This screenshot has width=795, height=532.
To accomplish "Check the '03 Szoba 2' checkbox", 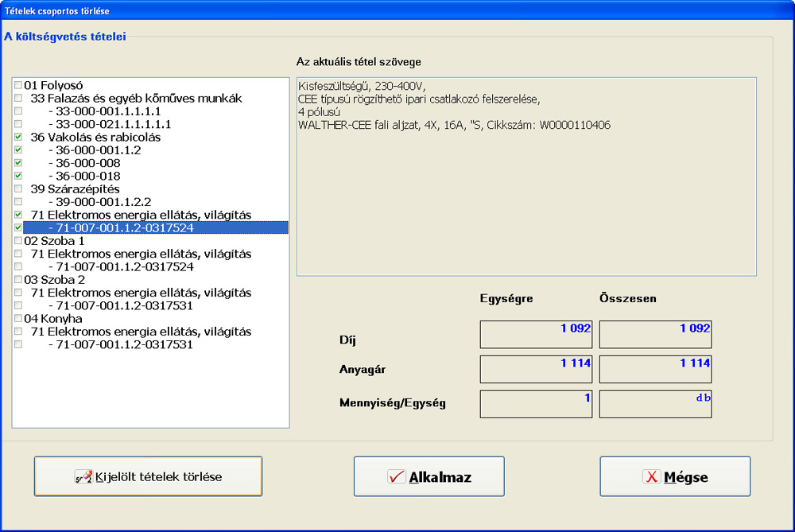I will (18, 279).
